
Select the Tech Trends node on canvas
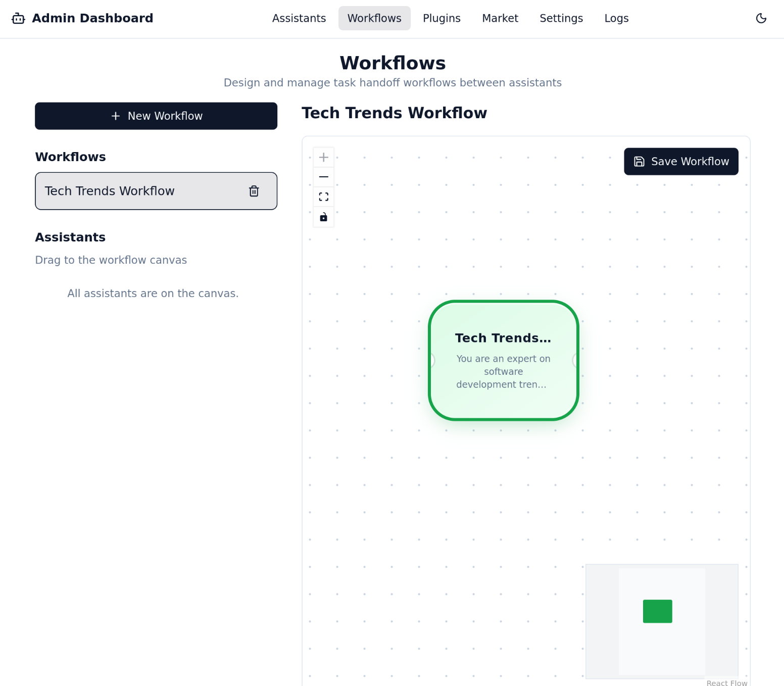tap(503, 360)
